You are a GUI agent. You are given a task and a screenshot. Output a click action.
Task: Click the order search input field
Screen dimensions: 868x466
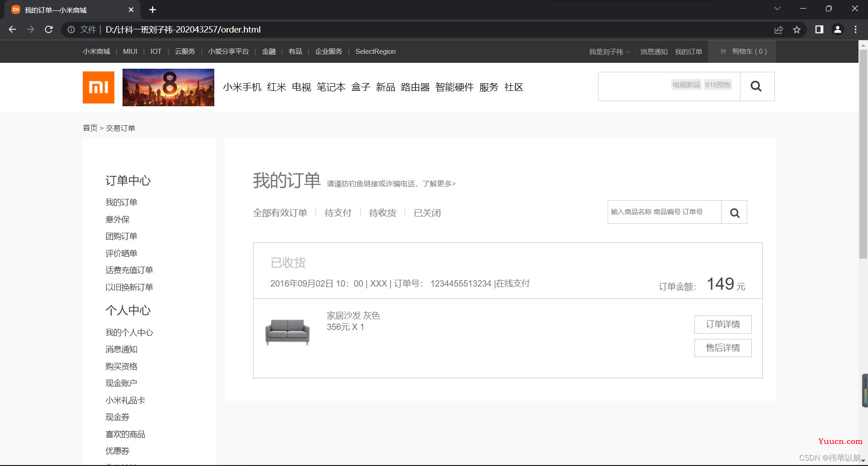[x=665, y=212]
